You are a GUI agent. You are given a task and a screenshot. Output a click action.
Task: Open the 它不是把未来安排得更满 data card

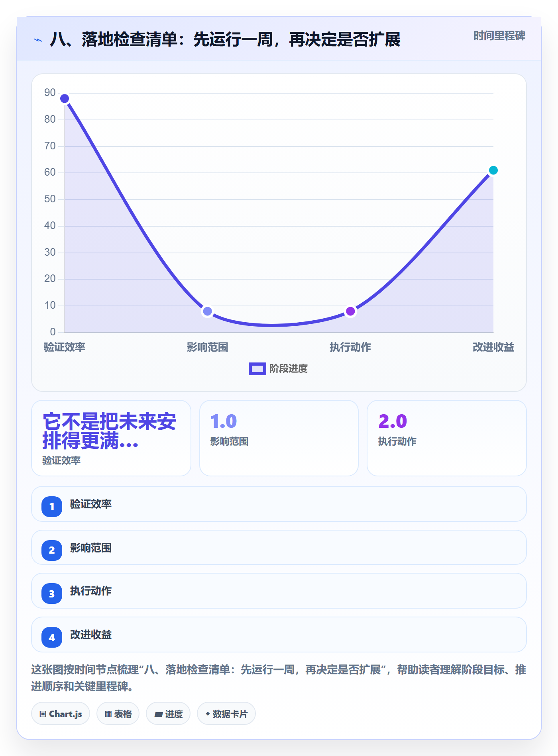pos(111,438)
